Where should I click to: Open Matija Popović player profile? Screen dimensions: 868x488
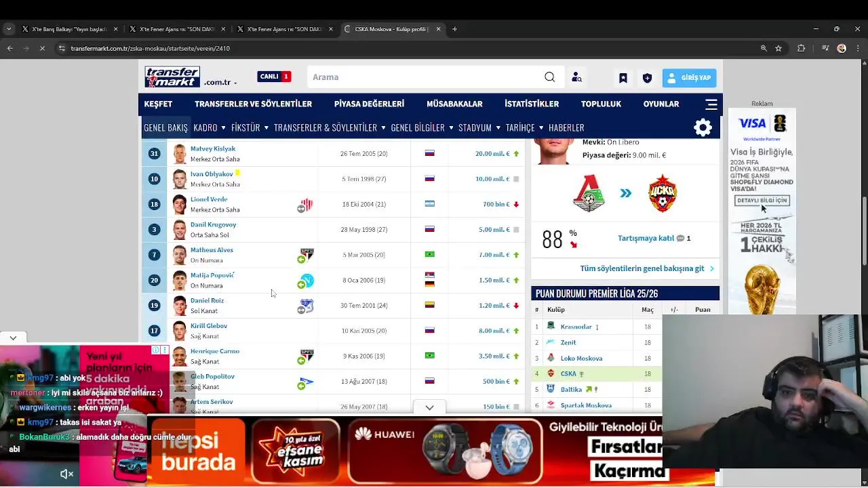(212, 275)
